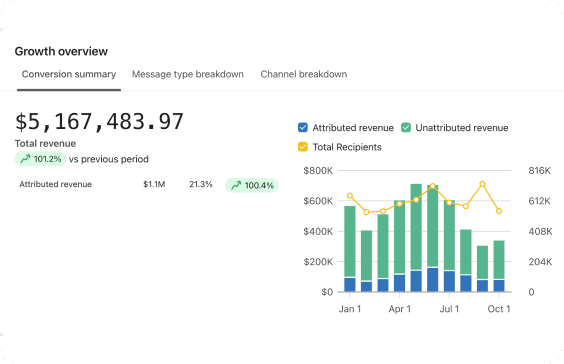Click the $1.1M attributed revenue value
Screen dimensions: 564x364
pyautogui.click(x=154, y=185)
